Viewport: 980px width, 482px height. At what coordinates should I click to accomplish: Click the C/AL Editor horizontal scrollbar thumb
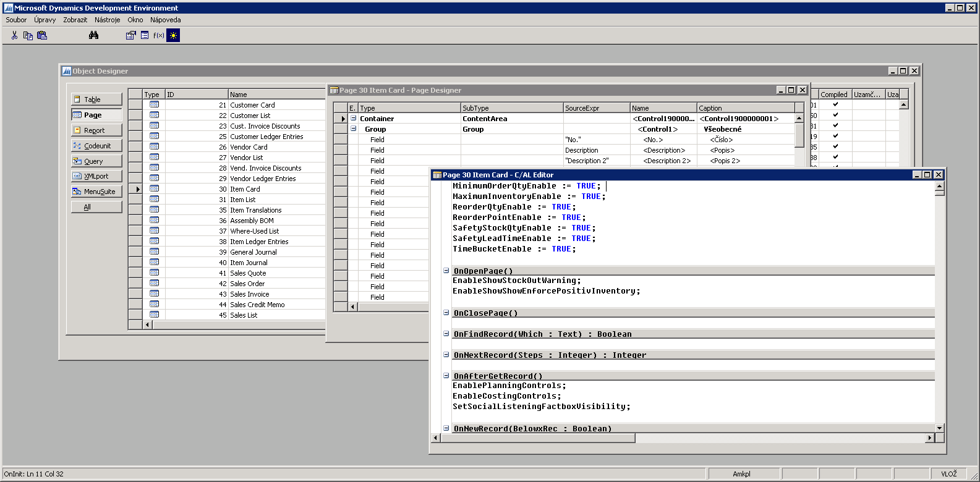(x=537, y=438)
